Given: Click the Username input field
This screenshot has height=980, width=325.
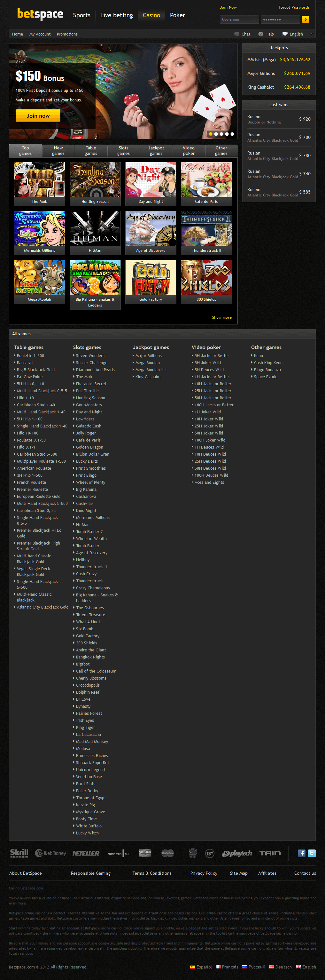Looking at the screenshot, I should point(239,20).
